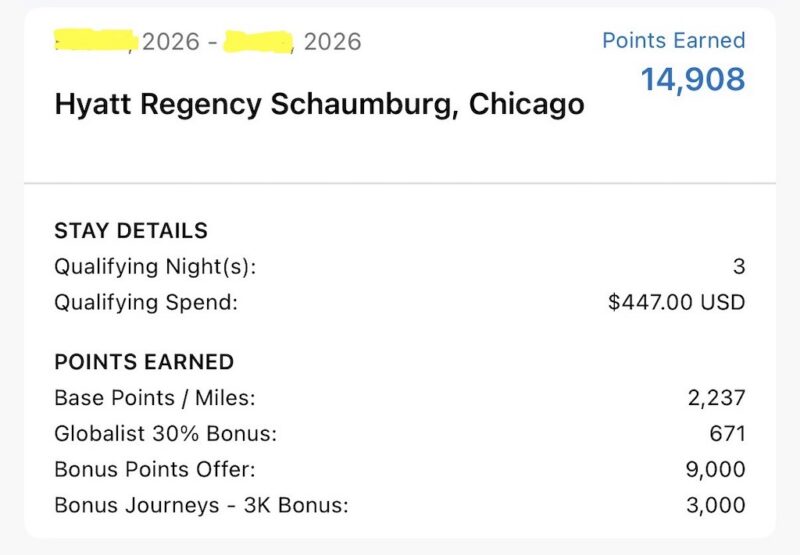Select the 671 Globalist bonus value

pyautogui.click(x=727, y=433)
